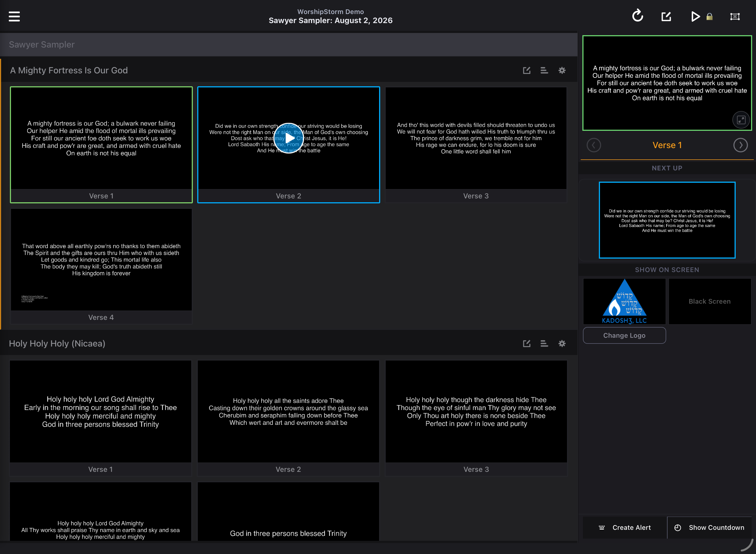This screenshot has height=554, width=756.
Task: Click the Next Up preview thumbnail
Action: pos(667,220)
